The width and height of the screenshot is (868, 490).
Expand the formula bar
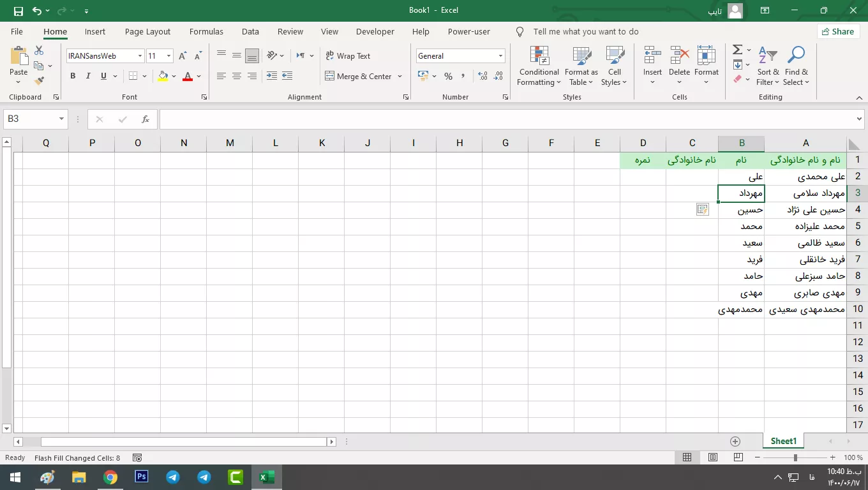[859, 119]
